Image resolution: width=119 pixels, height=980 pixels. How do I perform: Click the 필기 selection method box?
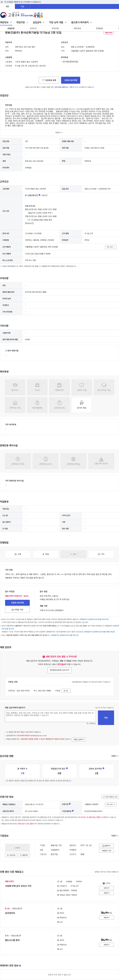click(x=74, y=554)
